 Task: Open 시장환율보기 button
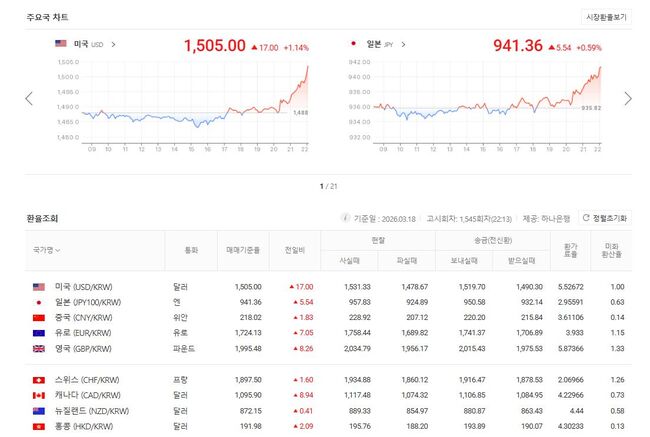point(607,17)
